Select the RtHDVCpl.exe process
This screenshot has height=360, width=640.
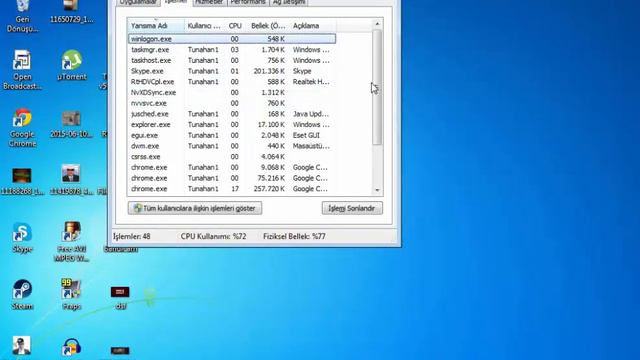point(232,82)
